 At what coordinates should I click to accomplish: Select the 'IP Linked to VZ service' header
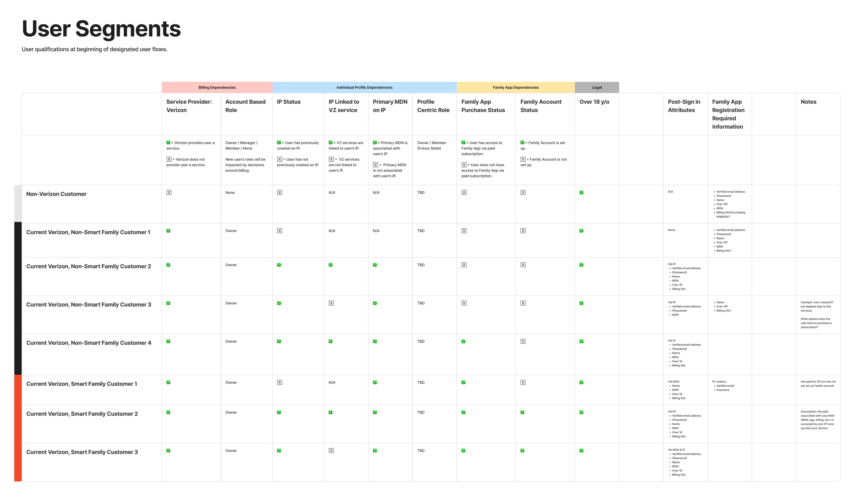(344, 106)
